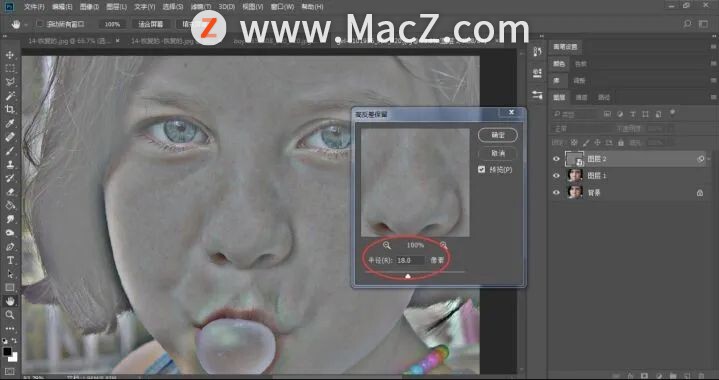Hide layer 图层 2 with eye icon
719x380 pixels.
(x=556, y=159)
